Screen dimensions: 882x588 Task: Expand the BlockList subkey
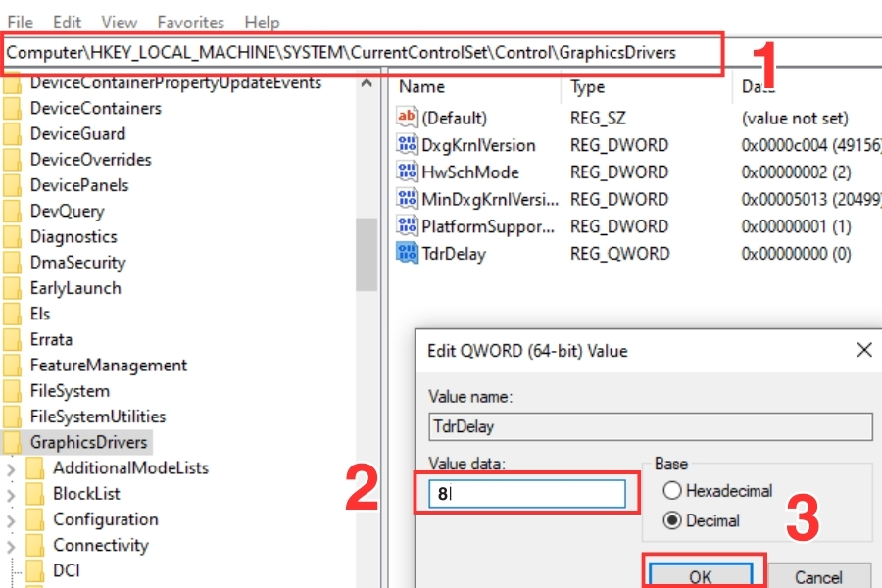[x=12, y=494]
